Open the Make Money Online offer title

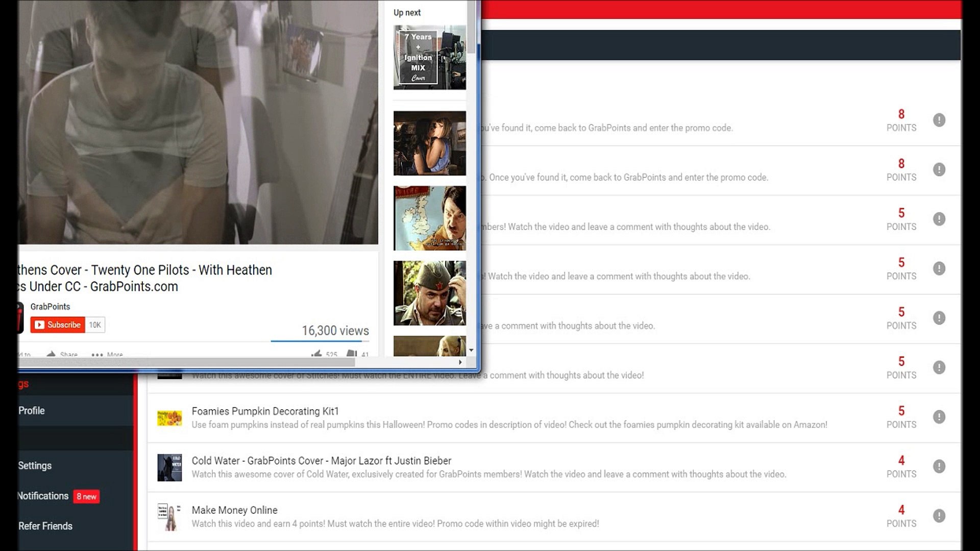[x=234, y=510]
